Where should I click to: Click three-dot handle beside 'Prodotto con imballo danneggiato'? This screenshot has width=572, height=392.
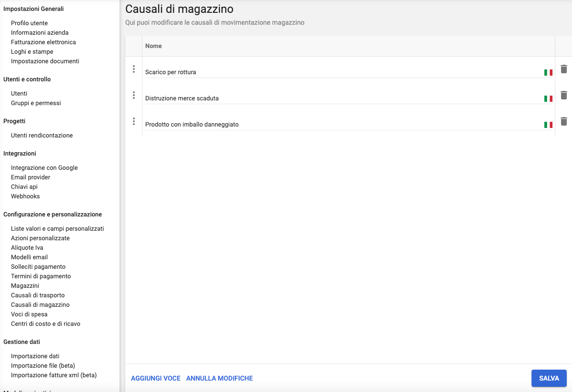[x=134, y=122]
